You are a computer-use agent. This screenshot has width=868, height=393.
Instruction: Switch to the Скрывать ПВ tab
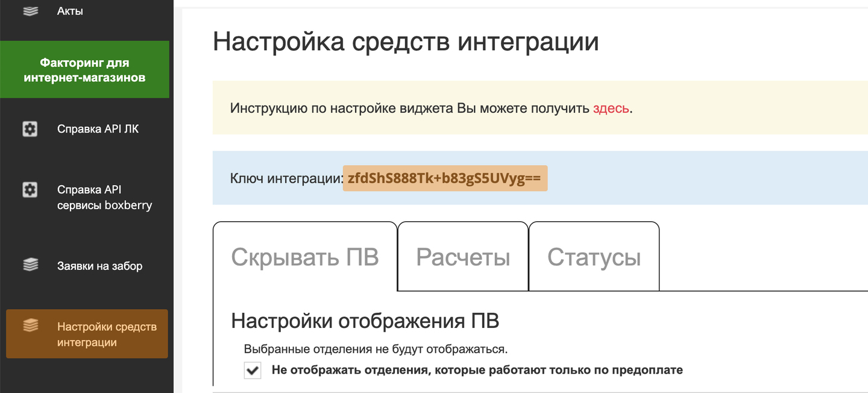pyautogui.click(x=305, y=257)
